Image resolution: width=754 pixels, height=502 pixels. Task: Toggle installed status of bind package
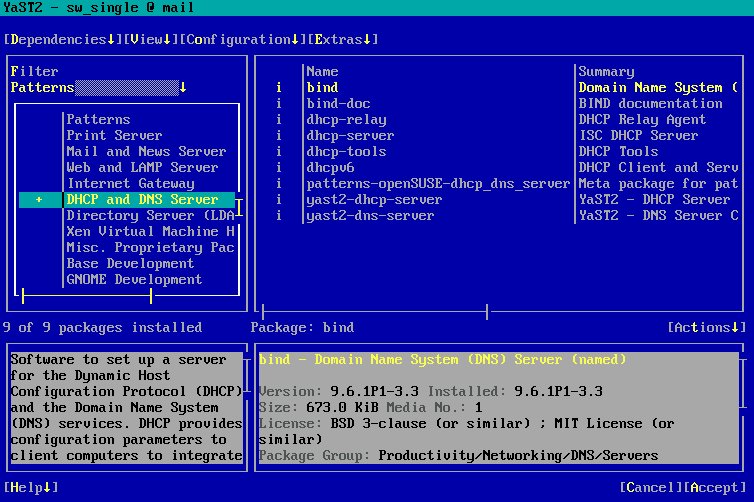pyautogui.click(x=279, y=88)
